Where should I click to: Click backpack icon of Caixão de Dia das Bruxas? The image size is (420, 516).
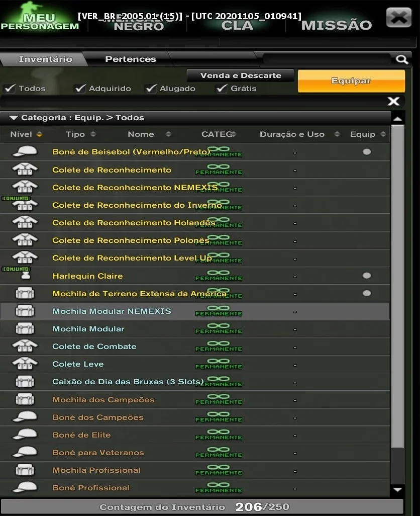pos(25,381)
